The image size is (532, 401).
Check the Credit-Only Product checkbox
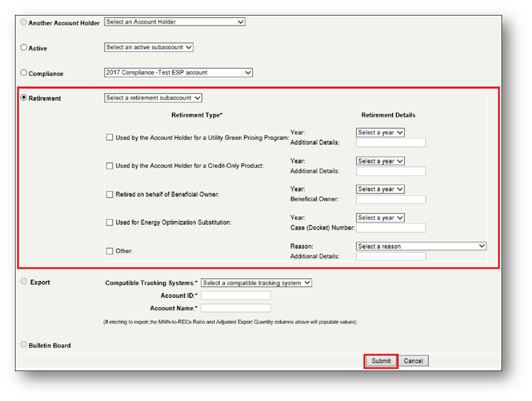coord(110,166)
